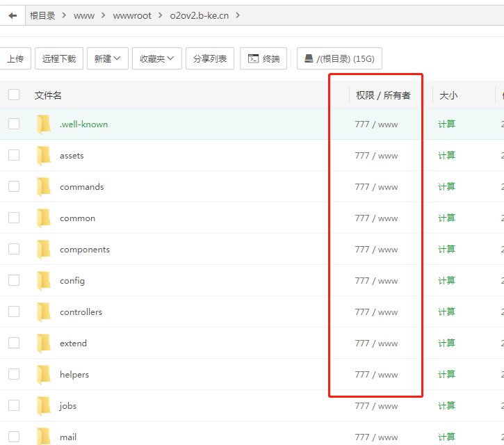Check the box for common
The height and width of the screenshot is (445, 504).
(14, 218)
